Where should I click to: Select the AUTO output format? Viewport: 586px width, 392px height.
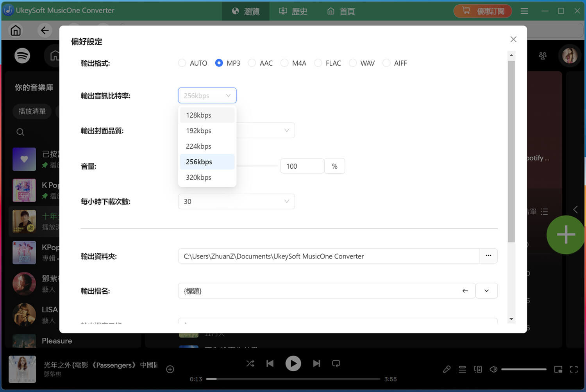click(x=182, y=63)
